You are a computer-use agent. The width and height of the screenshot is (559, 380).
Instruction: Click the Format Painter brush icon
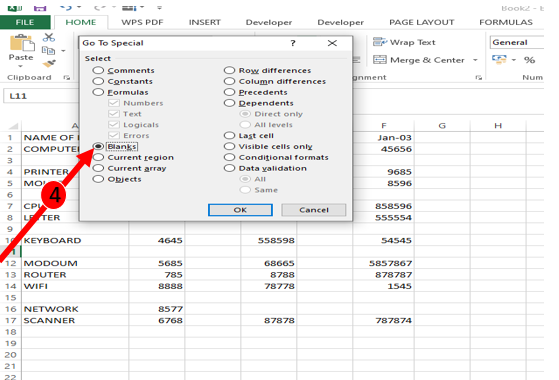point(49,63)
